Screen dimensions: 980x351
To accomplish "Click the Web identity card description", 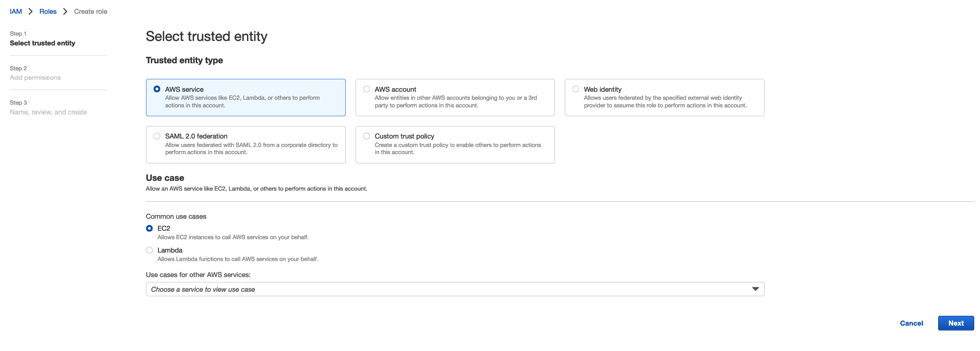I will click(665, 102).
